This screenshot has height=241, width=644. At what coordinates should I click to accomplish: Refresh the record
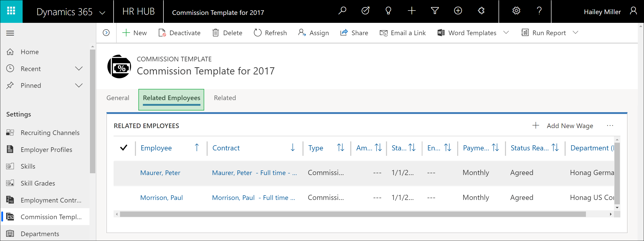pyautogui.click(x=270, y=33)
